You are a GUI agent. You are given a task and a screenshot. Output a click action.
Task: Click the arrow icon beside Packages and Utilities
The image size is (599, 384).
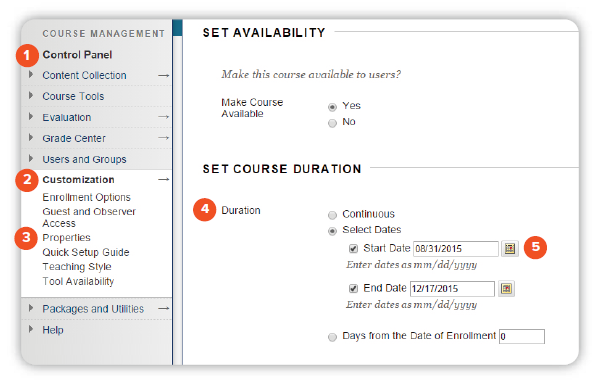[x=164, y=308]
